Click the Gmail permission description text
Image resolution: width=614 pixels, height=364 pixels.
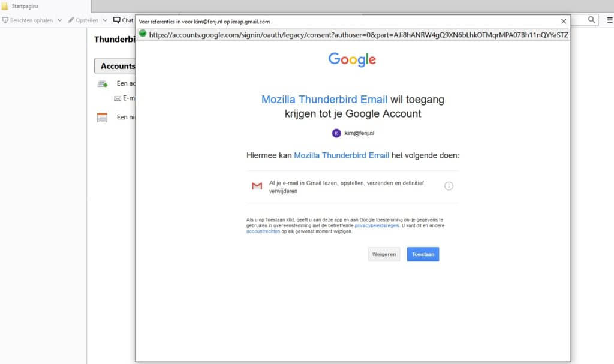(x=346, y=187)
